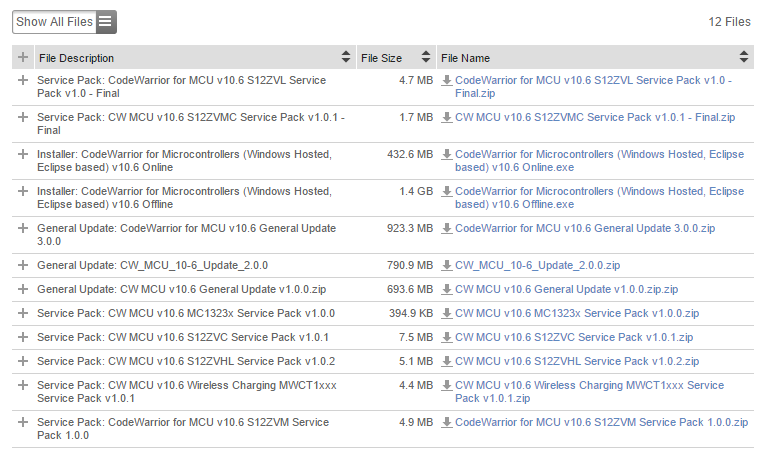This screenshot has width=774, height=470.
Task: Open CW MCU General Update v1.0.0.zip.zip link
Action: pos(567,289)
